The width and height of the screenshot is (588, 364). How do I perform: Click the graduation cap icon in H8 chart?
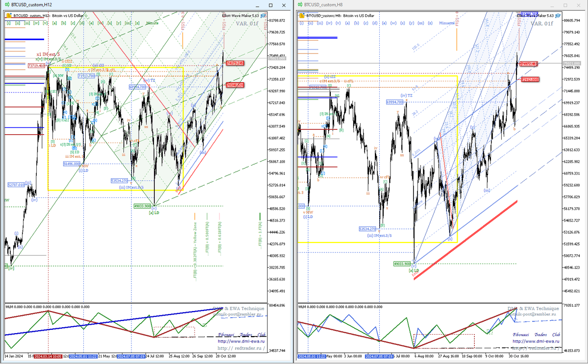(558, 16)
